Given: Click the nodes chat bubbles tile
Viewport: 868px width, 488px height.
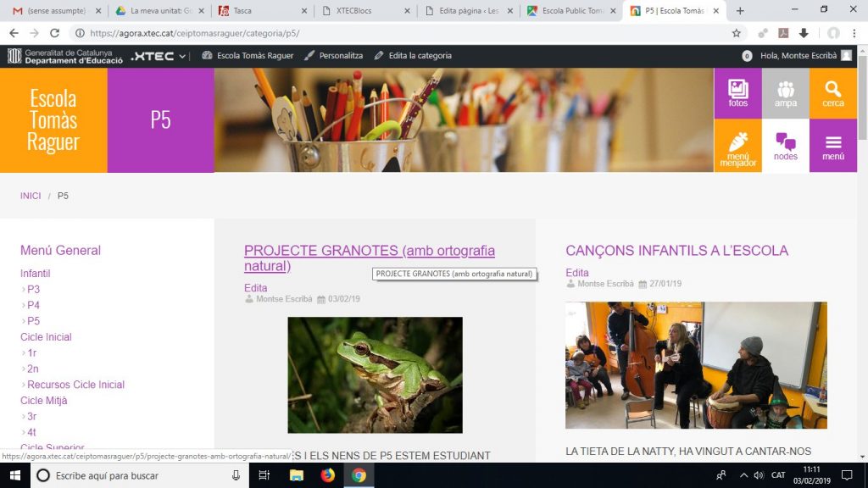Looking at the screenshot, I should coord(785,146).
